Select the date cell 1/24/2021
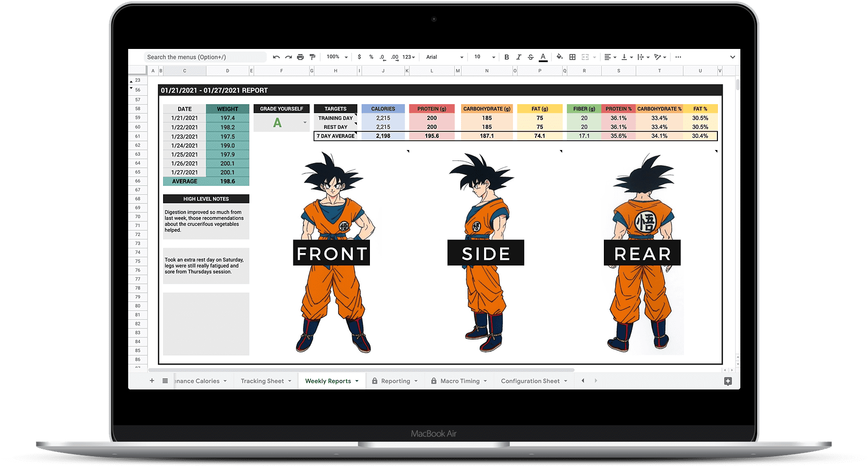 pos(184,146)
